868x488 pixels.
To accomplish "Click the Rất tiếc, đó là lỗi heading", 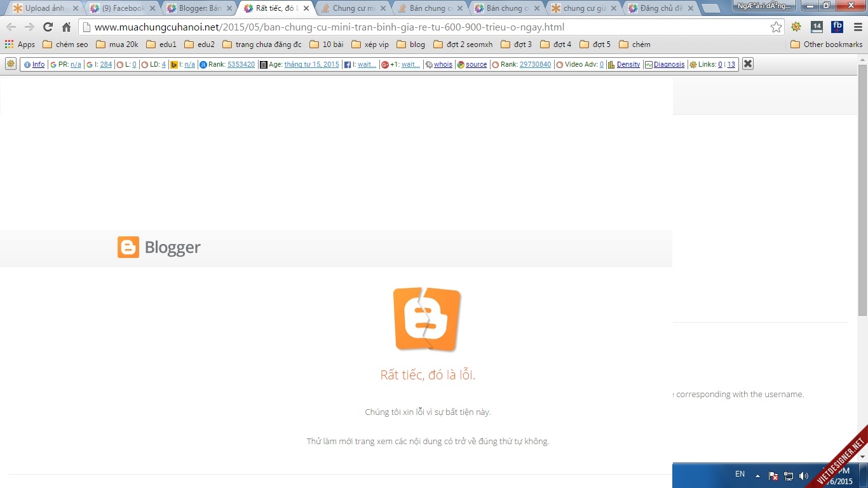I will tap(428, 375).
